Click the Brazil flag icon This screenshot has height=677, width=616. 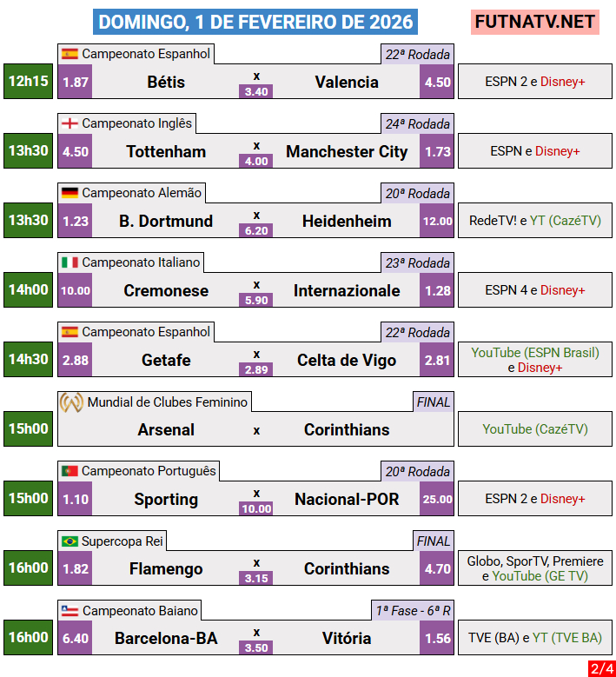[70, 541]
